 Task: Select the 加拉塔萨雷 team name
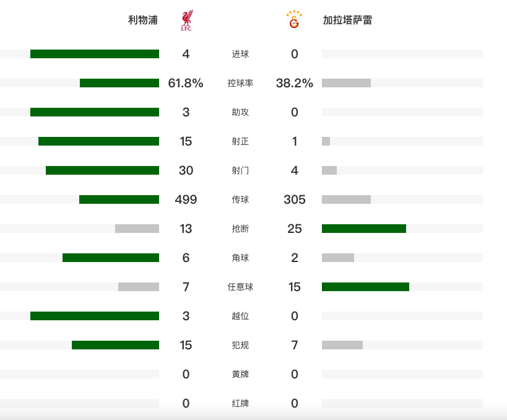click(x=347, y=20)
